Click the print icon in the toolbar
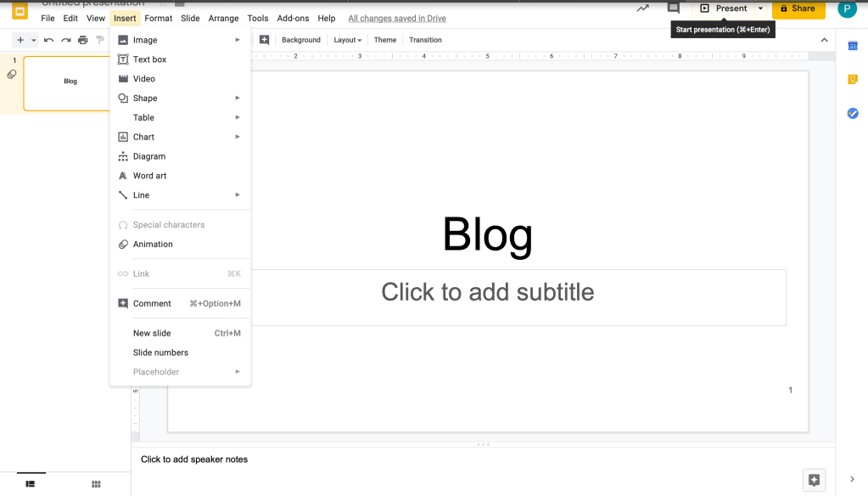 point(82,40)
